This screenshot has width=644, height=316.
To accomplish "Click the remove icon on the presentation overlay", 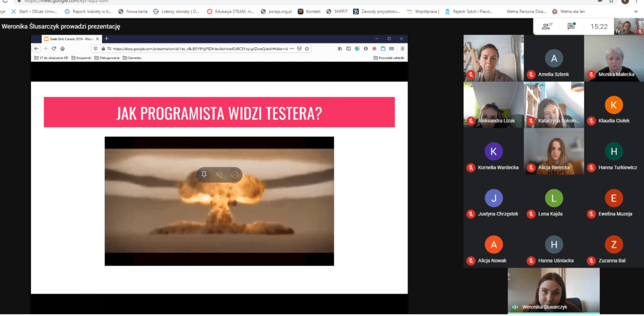I will coord(235,174).
